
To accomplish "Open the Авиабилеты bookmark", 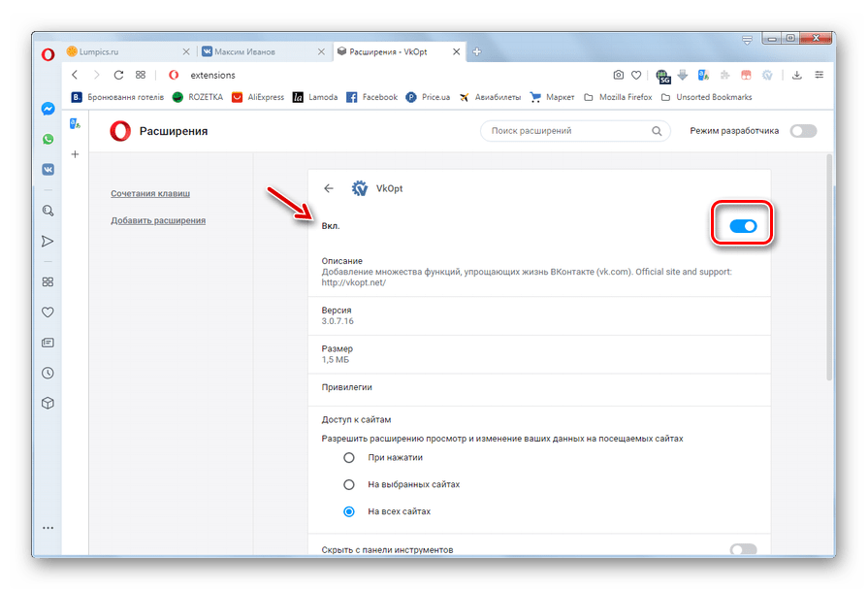I will tap(490, 97).
